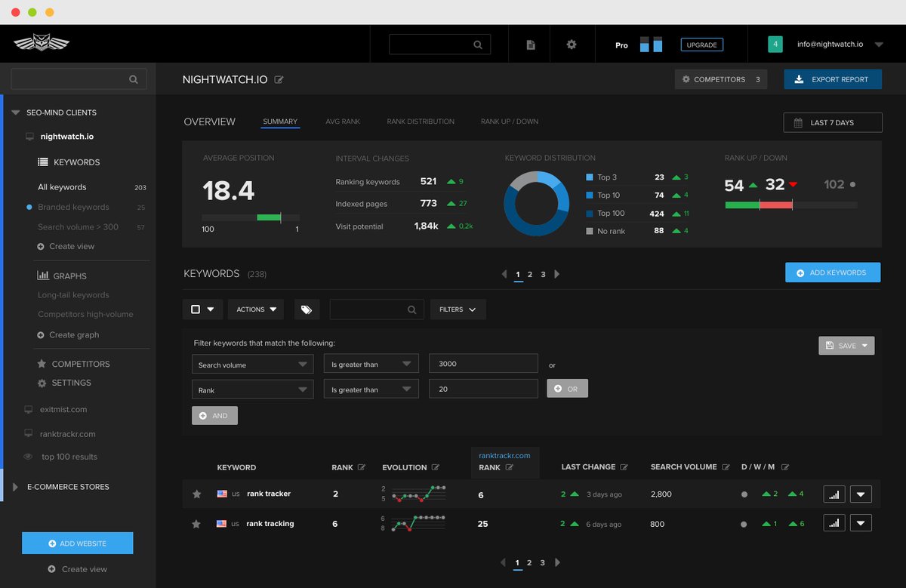
Task: Expand the E-COMMERCE STORES group
Action: [x=15, y=487]
